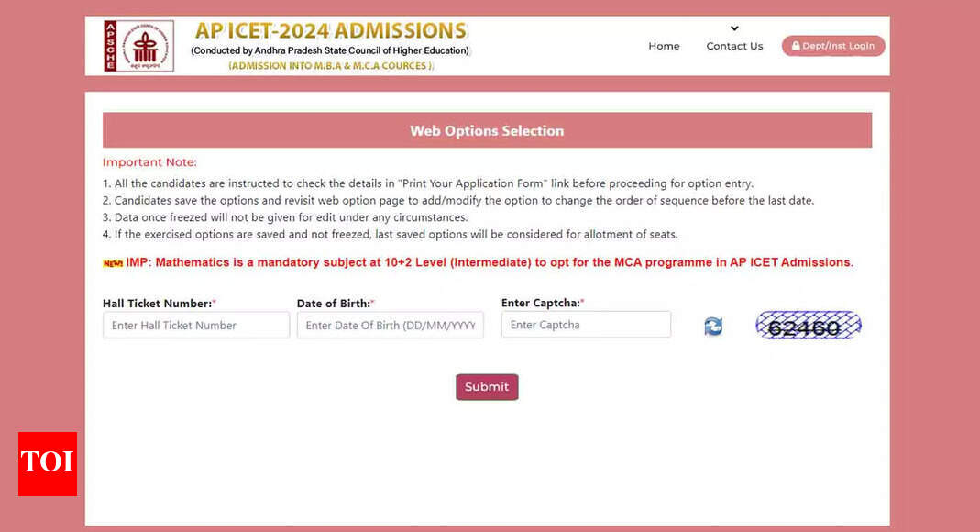Screen dimensions: 980x532
Task: Click the lock icon on Dept/Inst Login
Action: (797, 46)
